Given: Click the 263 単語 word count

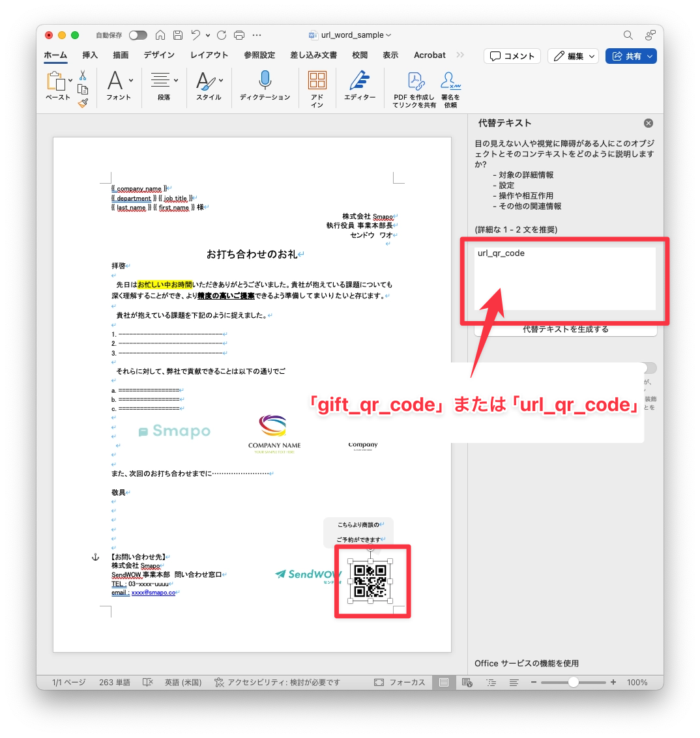Looking at the screenshot, I should coord(115,682).
